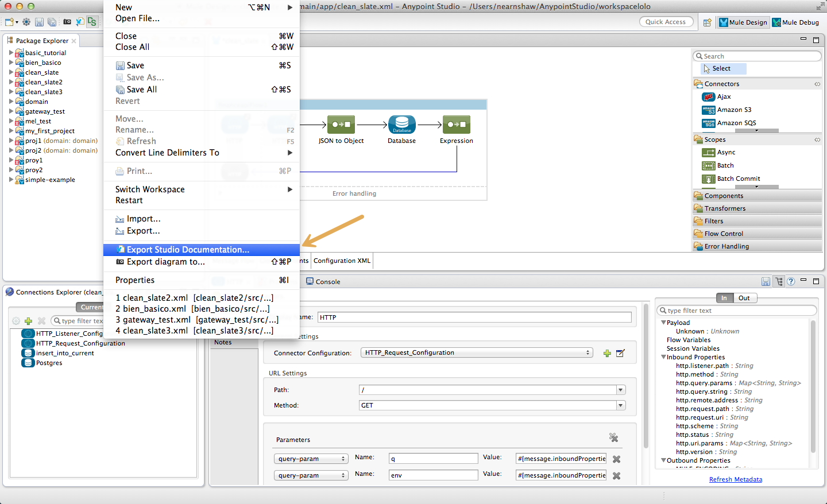827x504 pixels.
Task: Click the Refresh Metadata link
Action: coord(736,479)
